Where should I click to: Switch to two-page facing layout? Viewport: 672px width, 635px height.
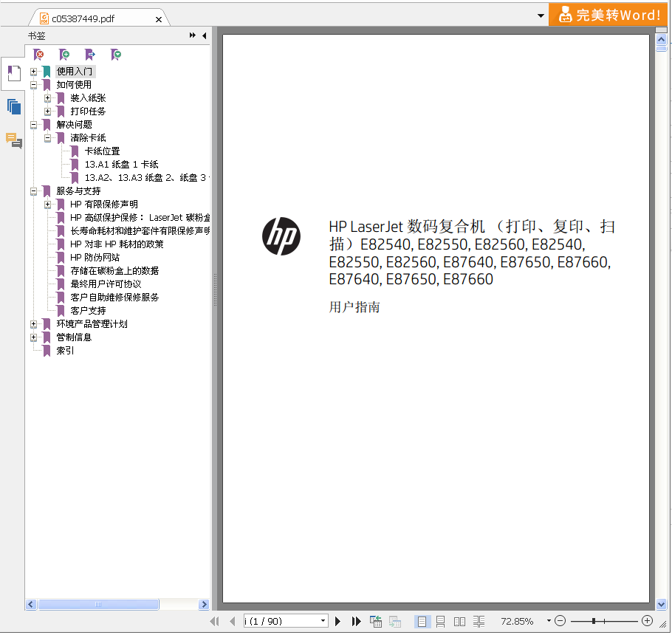[459, 621]
